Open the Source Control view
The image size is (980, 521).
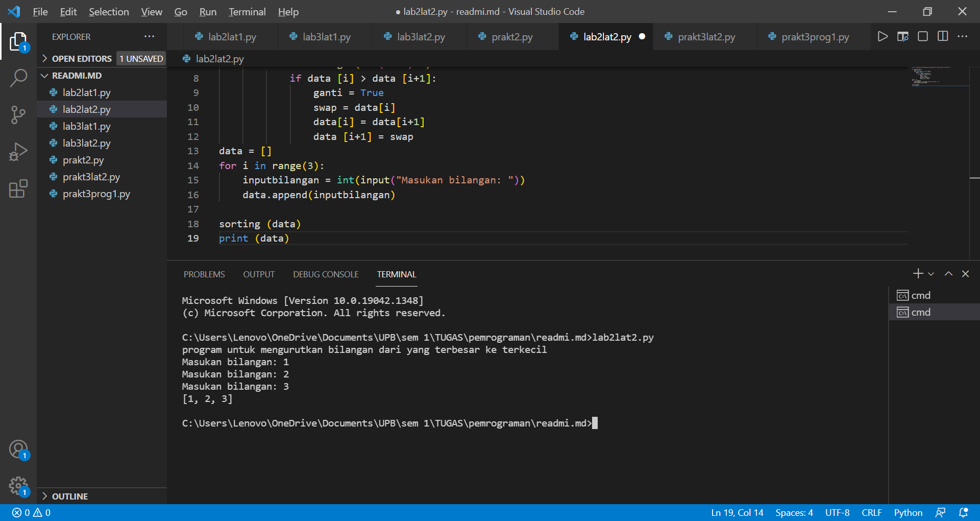pos(18,115)
